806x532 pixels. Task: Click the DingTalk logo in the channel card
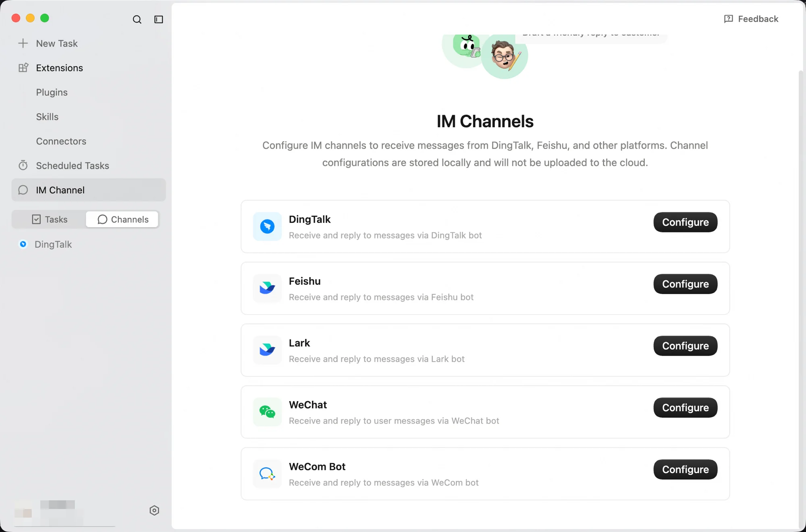(x=267, y=226)
